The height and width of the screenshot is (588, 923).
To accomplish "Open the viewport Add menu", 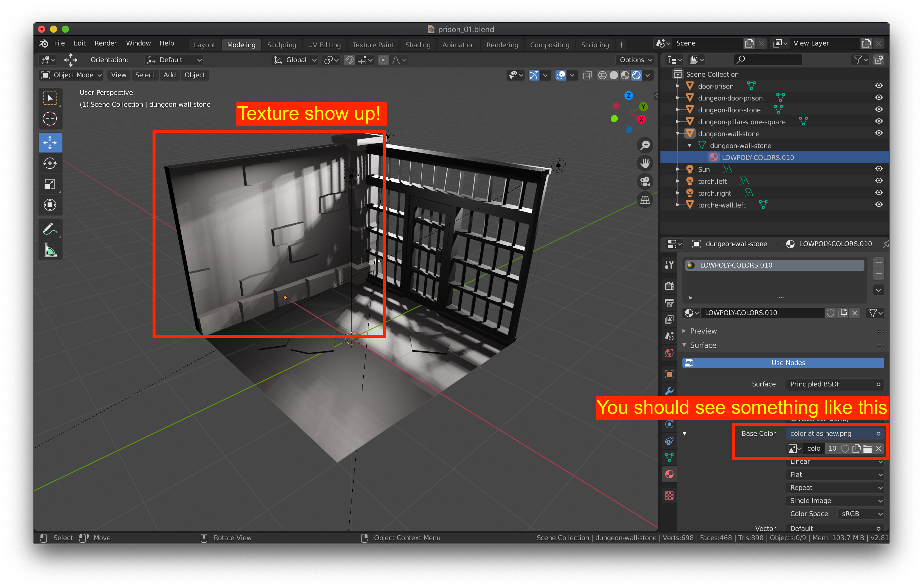I will click(x=169, y=75).
